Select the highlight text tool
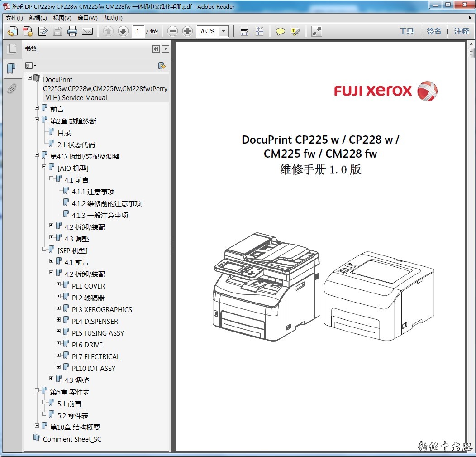 pos(295,31)
